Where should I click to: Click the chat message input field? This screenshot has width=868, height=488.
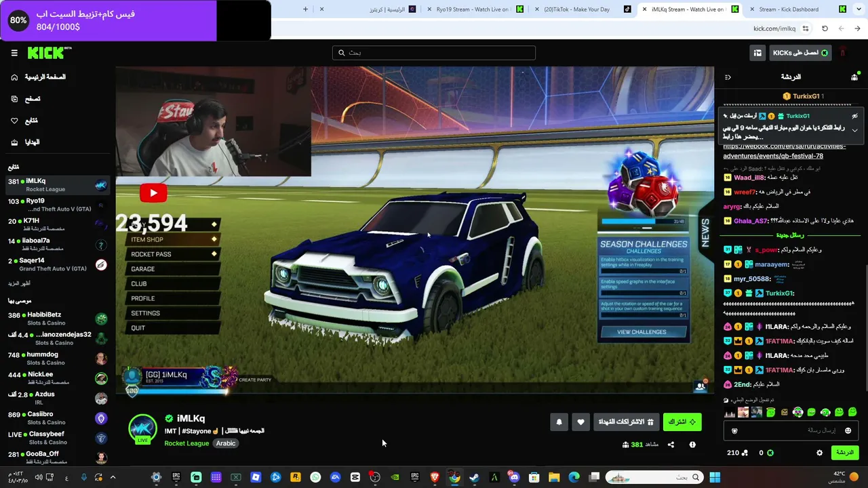tap(791, 430)
